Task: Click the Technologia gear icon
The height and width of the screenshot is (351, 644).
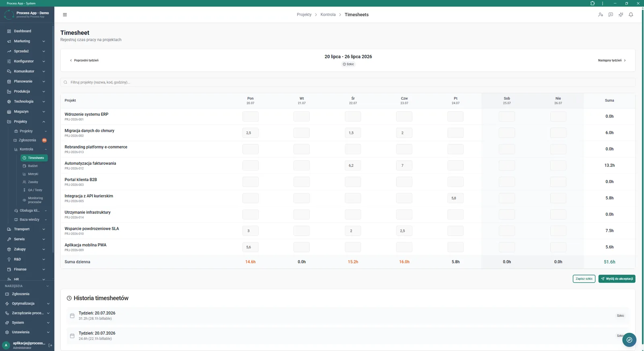Action: 9,101
